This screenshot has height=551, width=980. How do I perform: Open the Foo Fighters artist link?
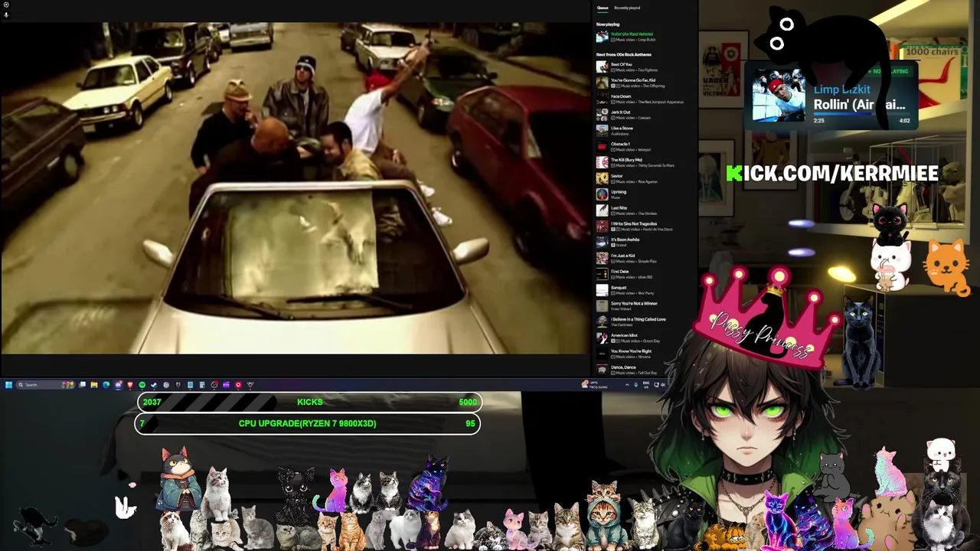tap(648, 70)
